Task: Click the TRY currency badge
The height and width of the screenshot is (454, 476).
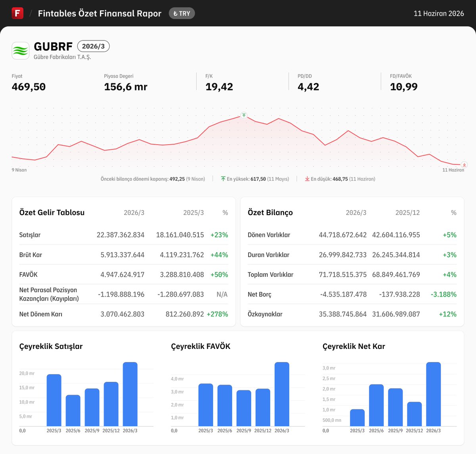Action: 182,13
